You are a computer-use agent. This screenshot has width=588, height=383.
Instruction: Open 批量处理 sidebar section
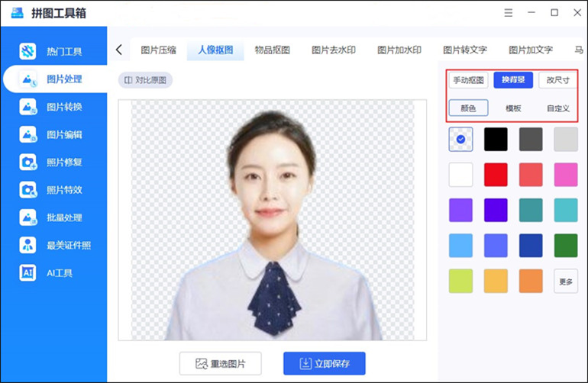pos(54,217)
